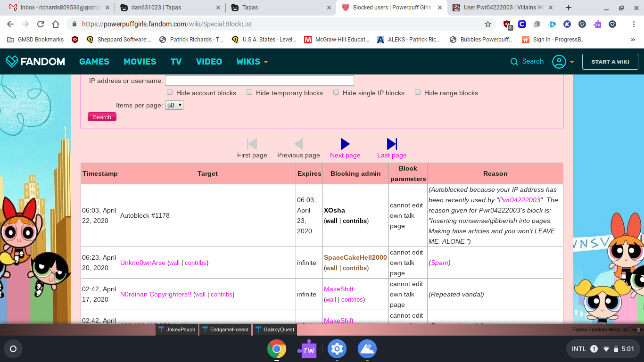Check Hide temporary blocks option
The width and height of the screenshot is (644, 362).
249,92
